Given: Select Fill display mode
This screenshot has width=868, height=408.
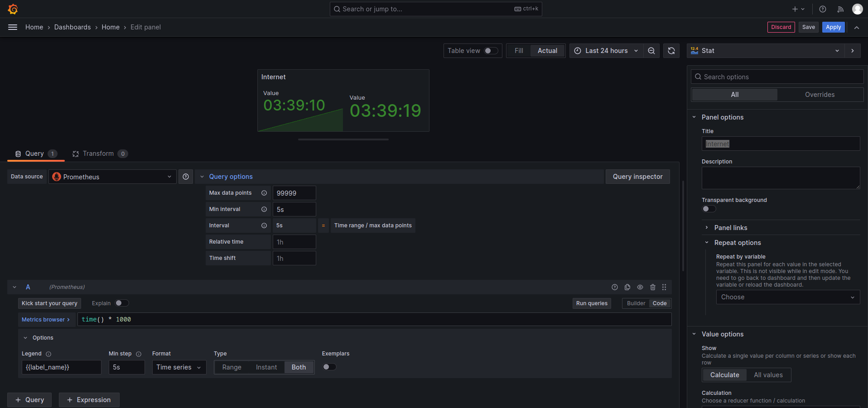Looking at the screenshot, I should coord(519,51).
